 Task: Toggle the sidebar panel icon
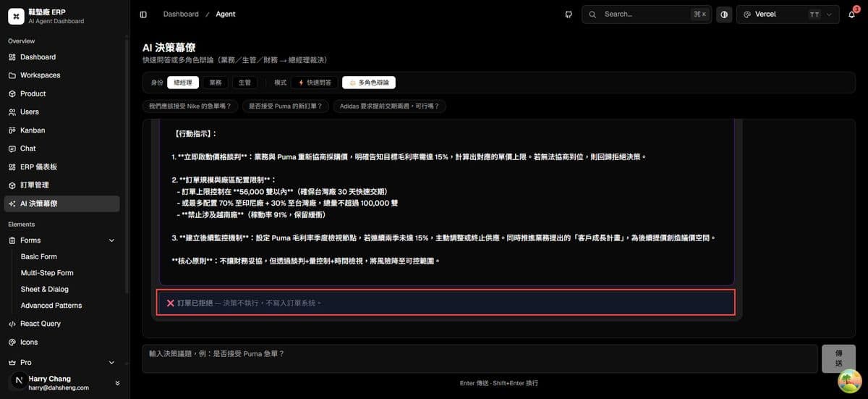tap(143, 14)
